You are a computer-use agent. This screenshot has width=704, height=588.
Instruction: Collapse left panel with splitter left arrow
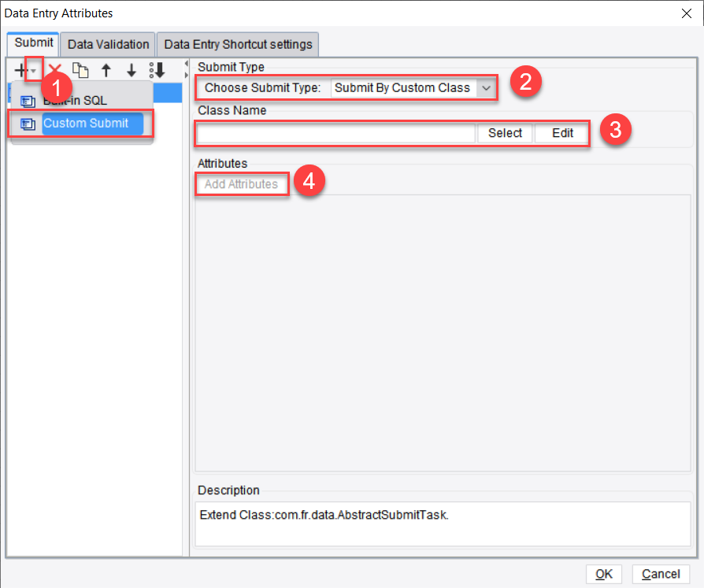pos(186,63)
